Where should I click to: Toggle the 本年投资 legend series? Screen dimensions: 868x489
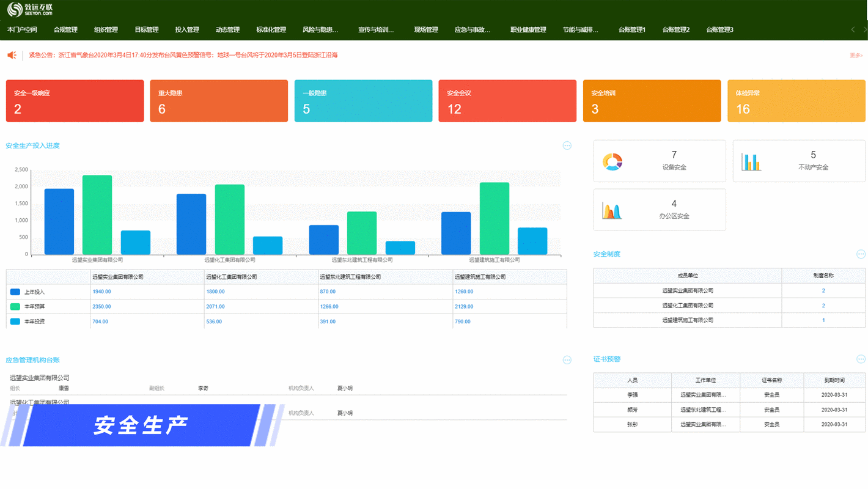15,322
